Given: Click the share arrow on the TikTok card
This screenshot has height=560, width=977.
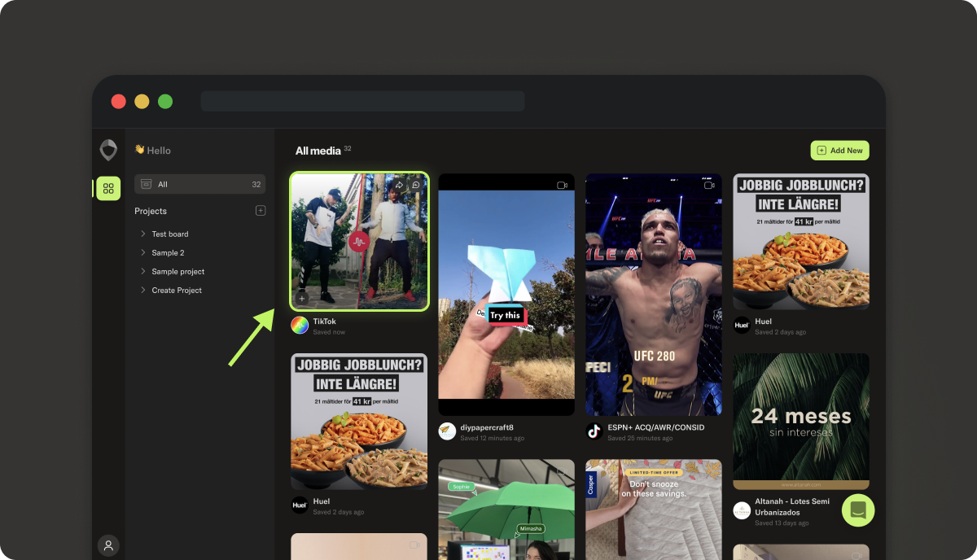Looking at the screenshot, I should tap(400, 186).
